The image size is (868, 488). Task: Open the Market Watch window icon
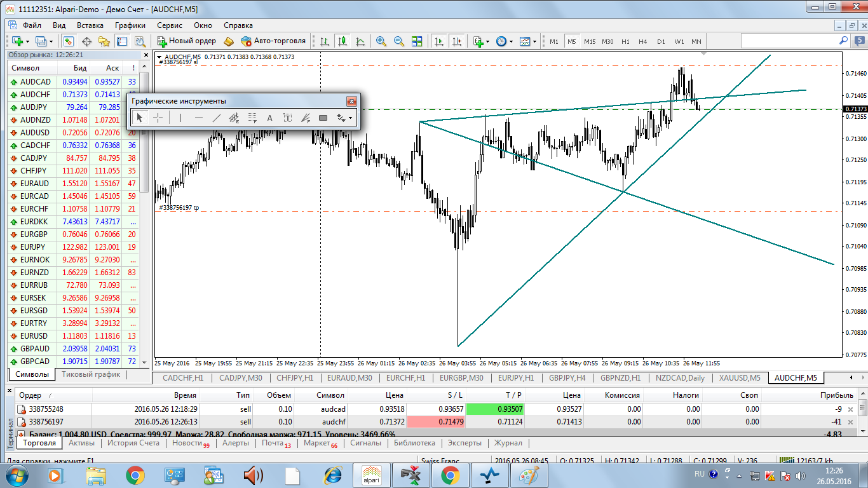pyautogui.click(x=69, y=41)
